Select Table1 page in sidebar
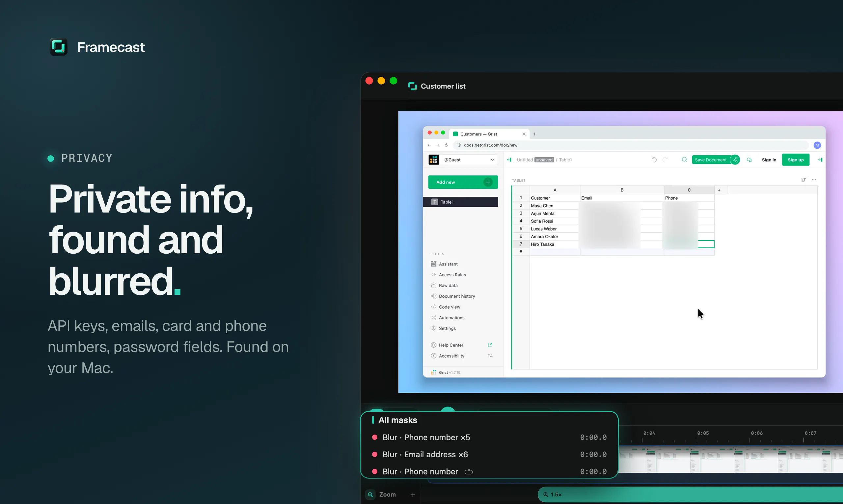The width and height of the screenshot is (843, 504). point(461,202)
